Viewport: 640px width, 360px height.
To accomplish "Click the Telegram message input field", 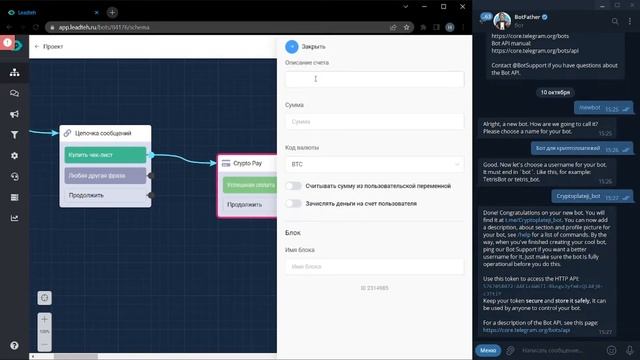I will coord(561,350).
